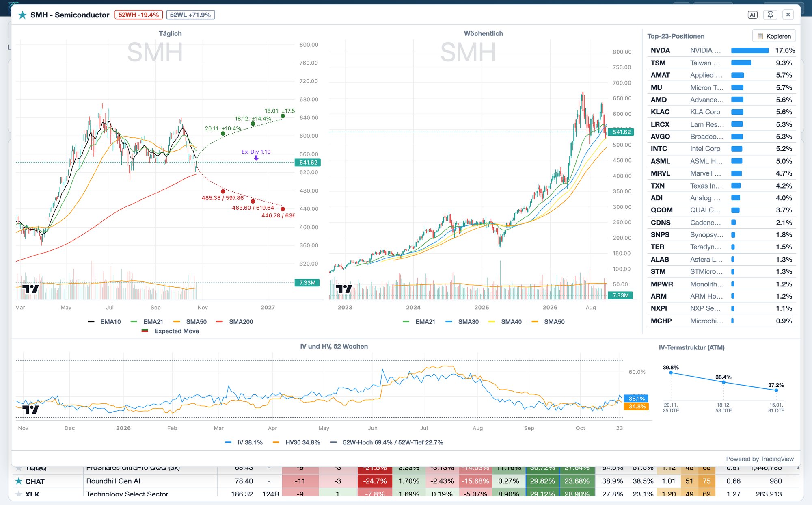The image size is (812, 505).
Task: Click the 38.1% IV value label
Action: click(636, 399)
